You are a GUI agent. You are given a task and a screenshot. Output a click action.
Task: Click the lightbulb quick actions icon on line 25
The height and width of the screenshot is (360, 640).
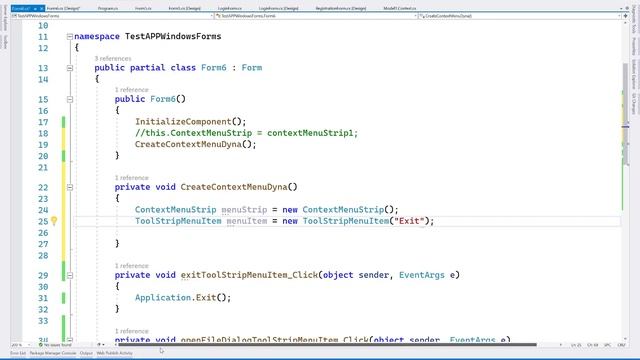coord(54,221)
